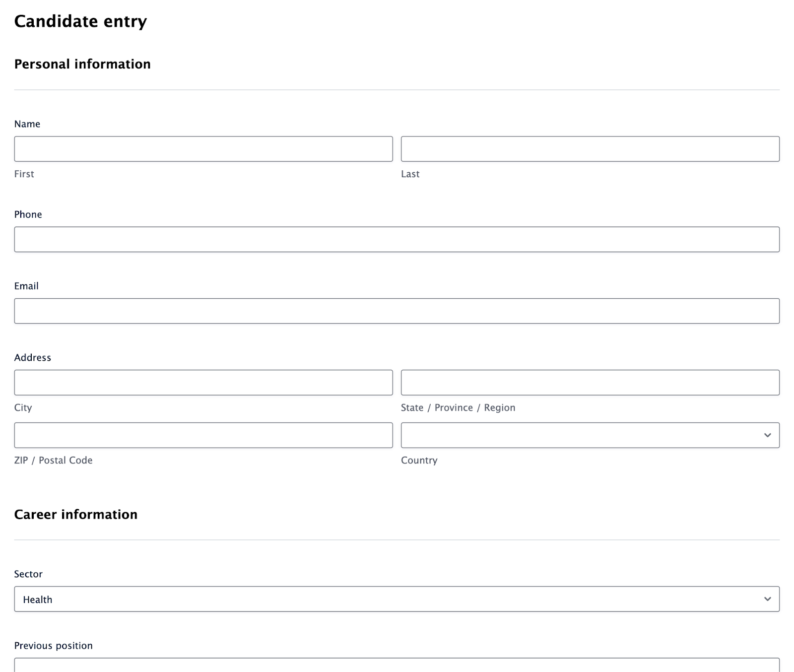Click the Country dropdown chevron arrow
Screen dimensions: 794x672
[x=768, y=435]
